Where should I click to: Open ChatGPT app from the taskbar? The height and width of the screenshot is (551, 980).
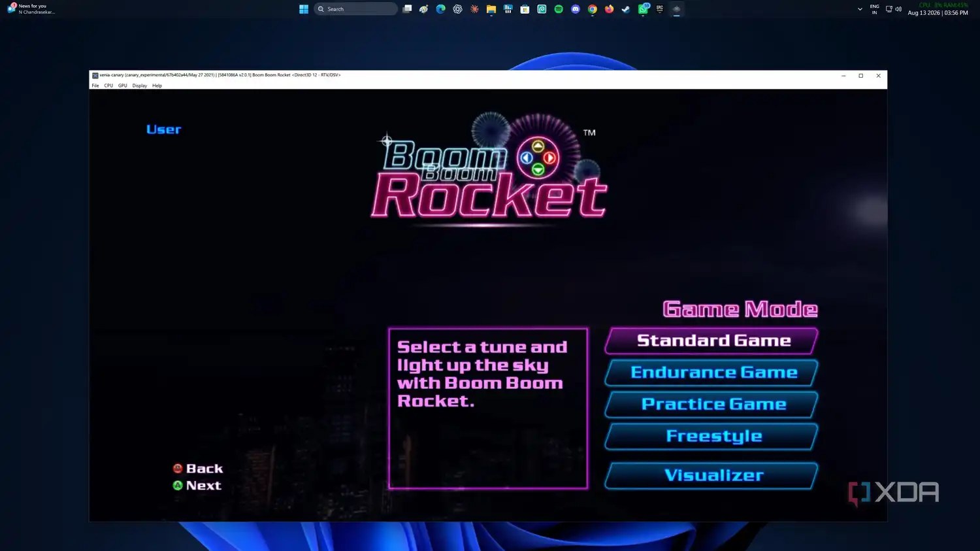[x=457, y=9]
